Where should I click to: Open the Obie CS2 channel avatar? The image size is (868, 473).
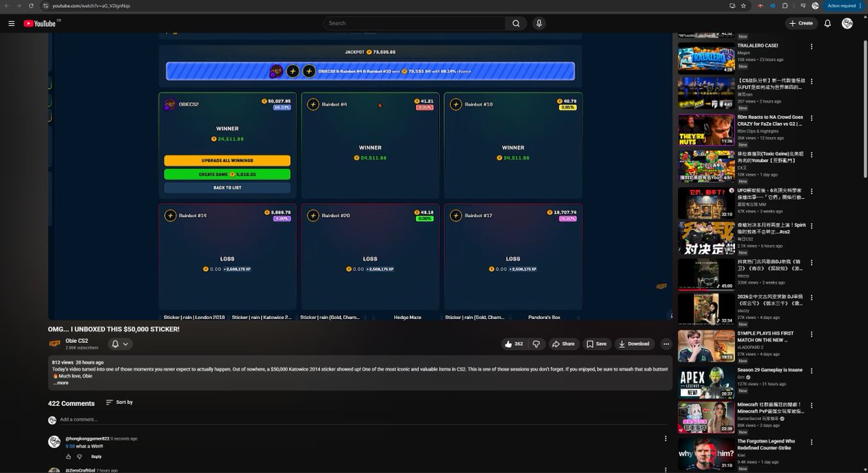coord(54,344)
